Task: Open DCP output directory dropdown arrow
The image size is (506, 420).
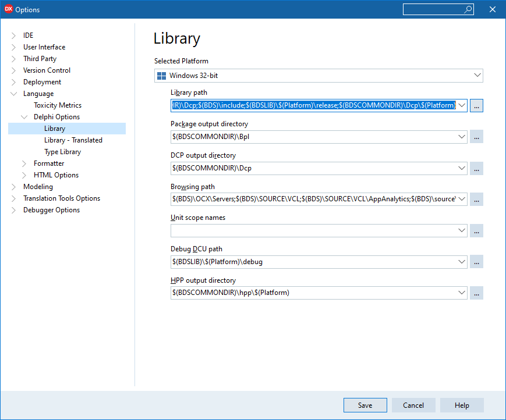Action: point(462,168)
